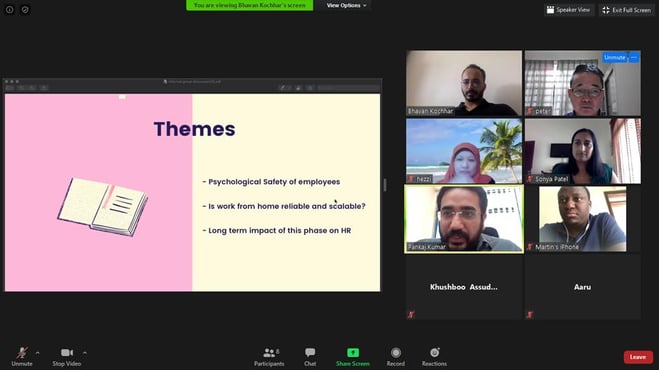Image resolution: width=659 pixels, height=370 pixels.
Task: Select Pankaj Kumar's video tile
Action: pos(464,219)
